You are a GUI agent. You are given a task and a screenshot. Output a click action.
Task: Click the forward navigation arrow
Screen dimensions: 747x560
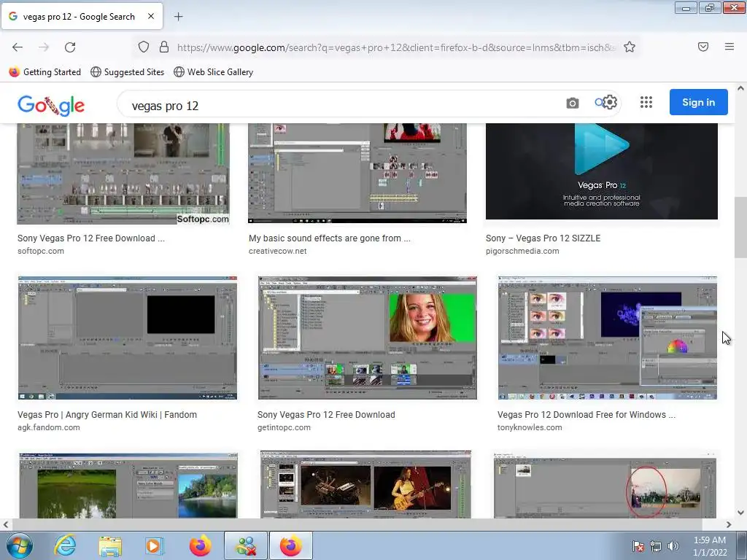(x=44, y=47)
